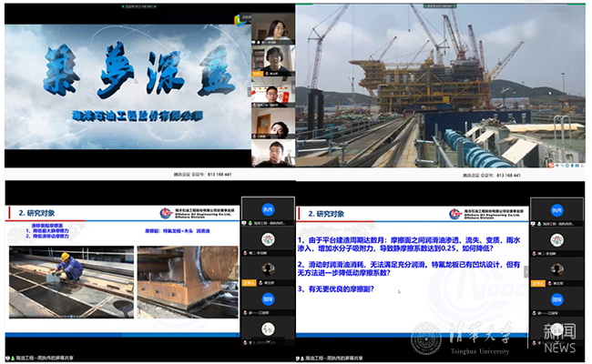The width and height of the screenshot is (592, 364).
Task: Click the Tencent Meeting logo above the video strip
Action: [x=248, y=15]
